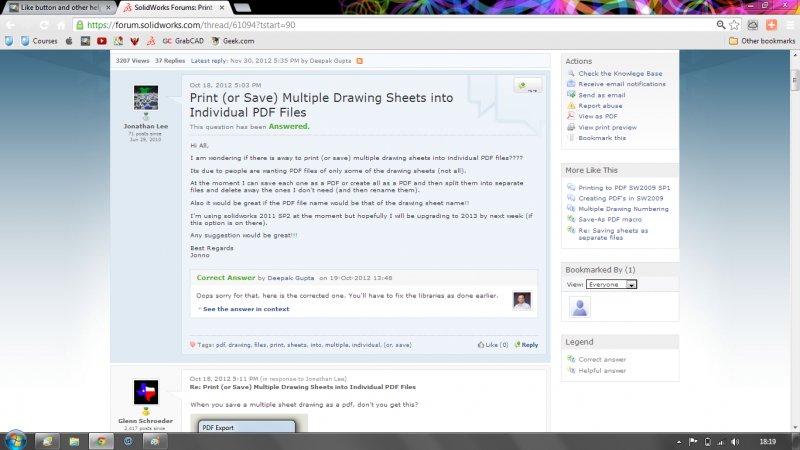Open the red SolidWorks bookmark icon
Image resolution: width=800 pixels, height=450 pixels.
[151, 41]
